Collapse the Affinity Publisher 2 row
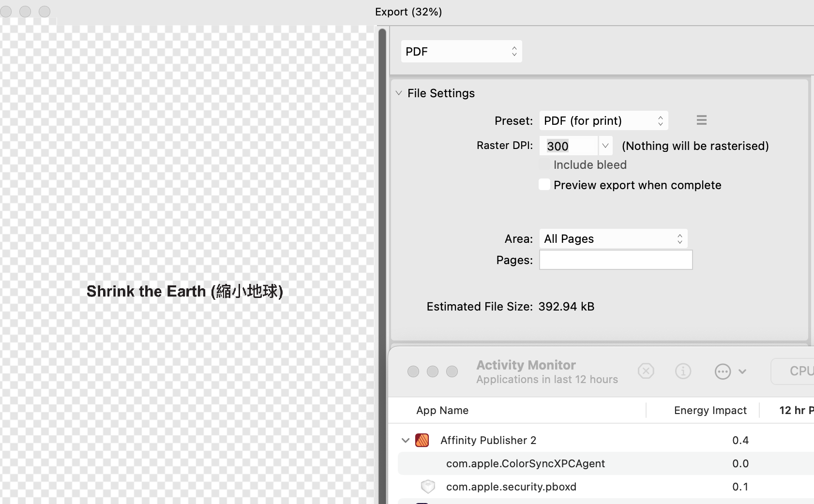 click(406, 440)
